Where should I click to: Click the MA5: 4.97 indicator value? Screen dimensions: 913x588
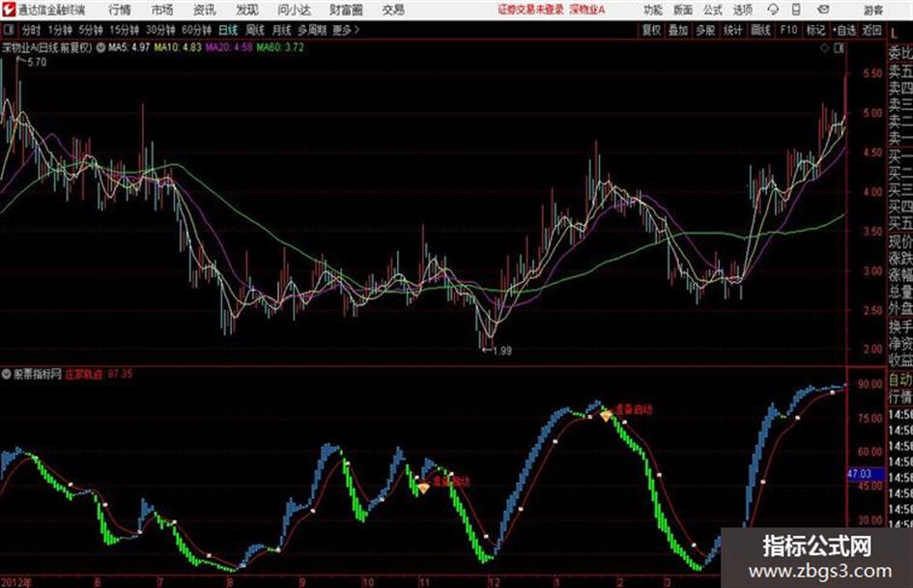click(128, 47)
